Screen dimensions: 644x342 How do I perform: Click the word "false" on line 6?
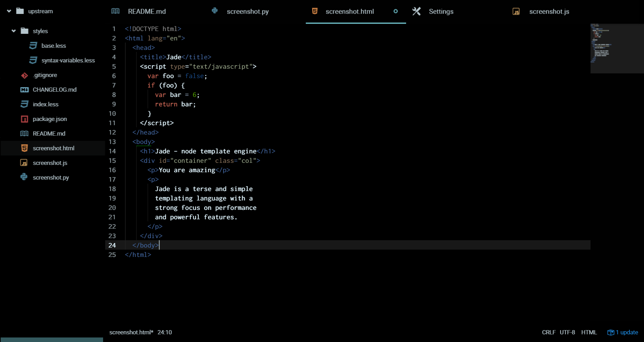194,76
